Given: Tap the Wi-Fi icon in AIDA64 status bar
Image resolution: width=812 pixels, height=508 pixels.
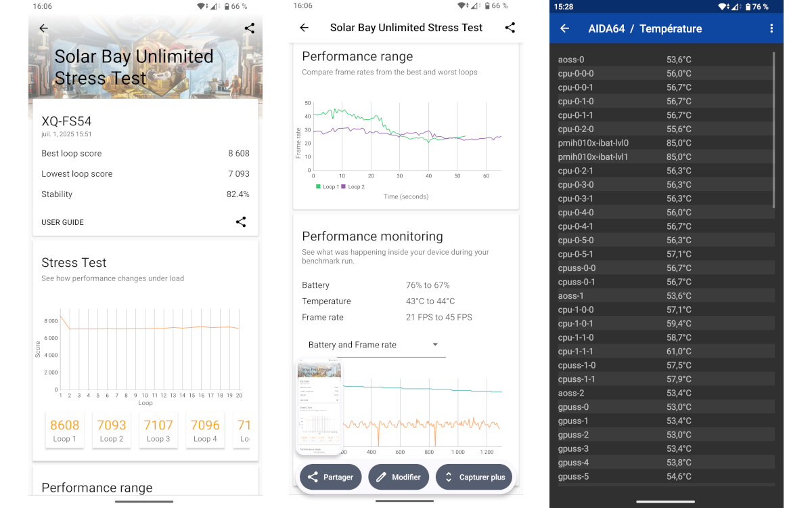Looking at the screenshot, I should [x=723, y=7].
